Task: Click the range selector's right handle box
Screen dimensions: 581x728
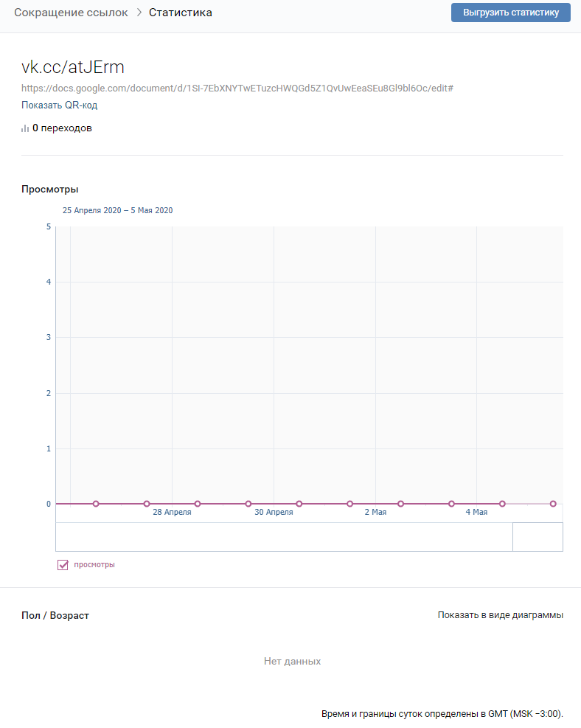Action: coord(537,536)
